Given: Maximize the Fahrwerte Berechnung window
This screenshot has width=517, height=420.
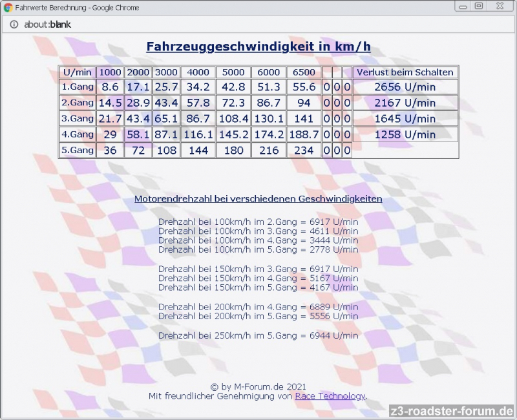Looking at the screenshot, I should (x=479, y=6).
